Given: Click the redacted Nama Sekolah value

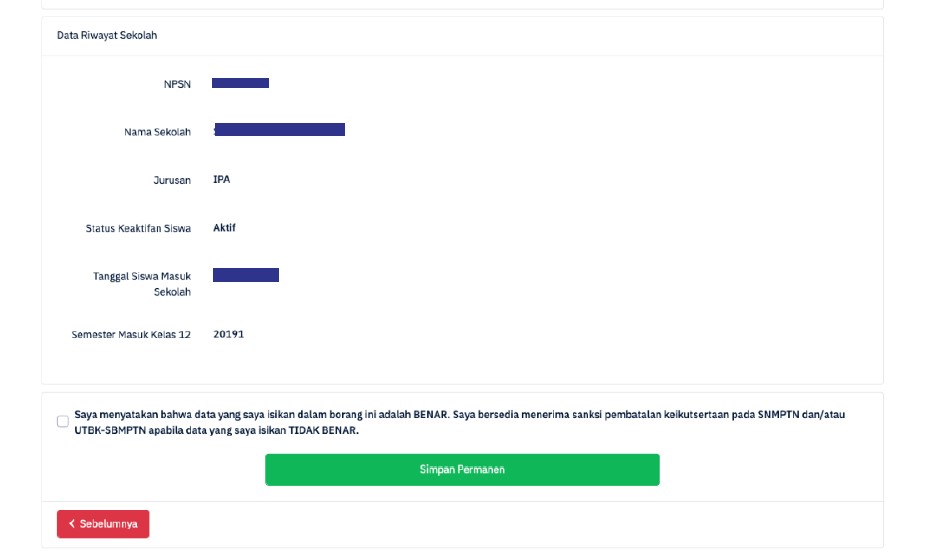Looking at the screenshot, I should point(279,129).
